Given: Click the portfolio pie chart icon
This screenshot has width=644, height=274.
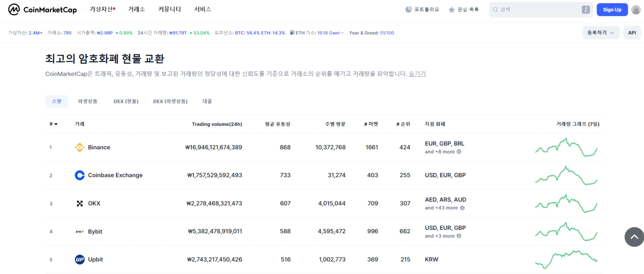Looking at the screenshot, I should (x=408, y=10).
